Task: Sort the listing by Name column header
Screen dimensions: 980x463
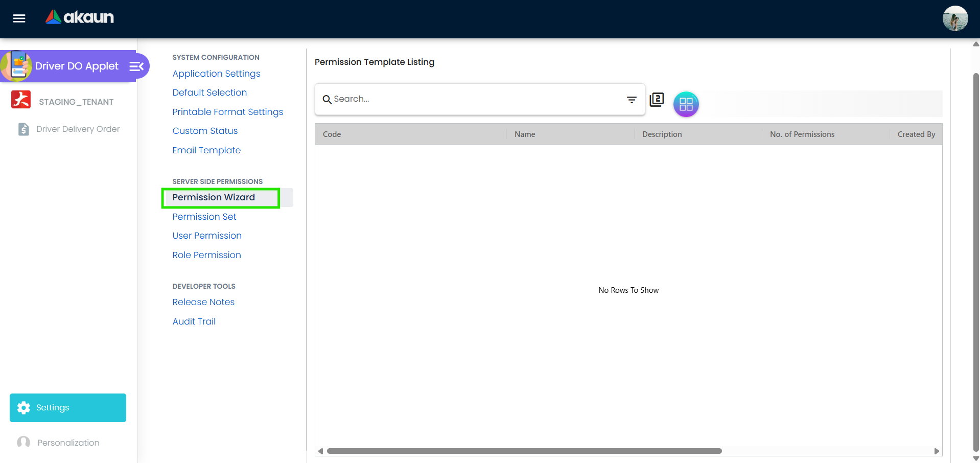Action: coord(525,134)
